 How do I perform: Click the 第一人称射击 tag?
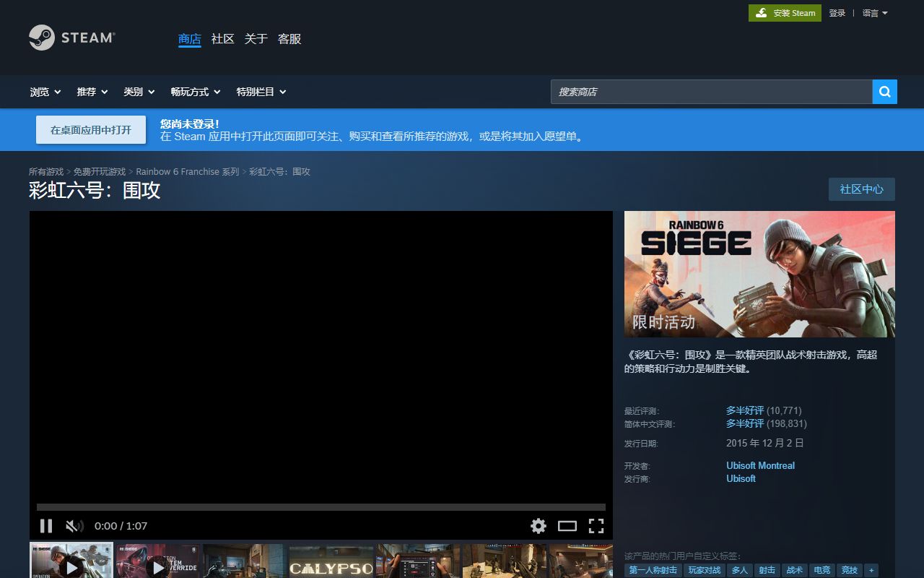coord(653,571)
